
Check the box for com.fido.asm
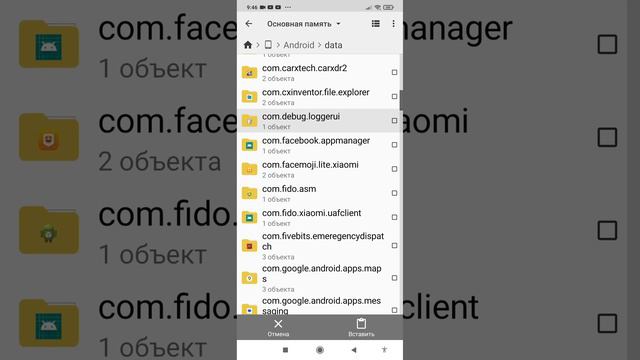coord(394,193)
